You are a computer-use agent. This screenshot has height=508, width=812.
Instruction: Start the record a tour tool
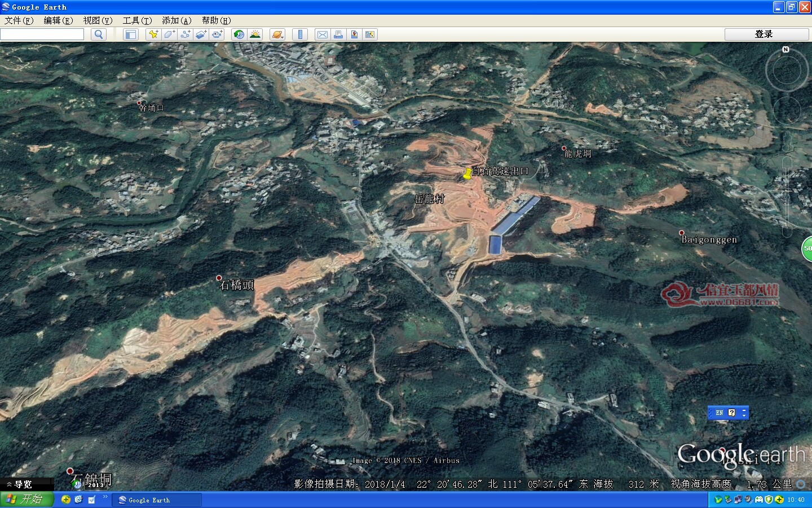[x=217, y=34]
